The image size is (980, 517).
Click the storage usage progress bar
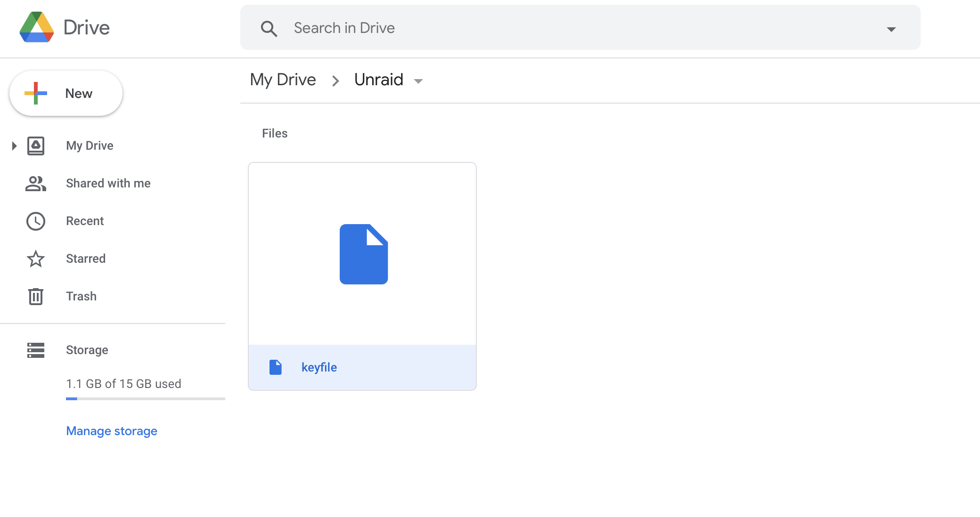tap(146, 399)
